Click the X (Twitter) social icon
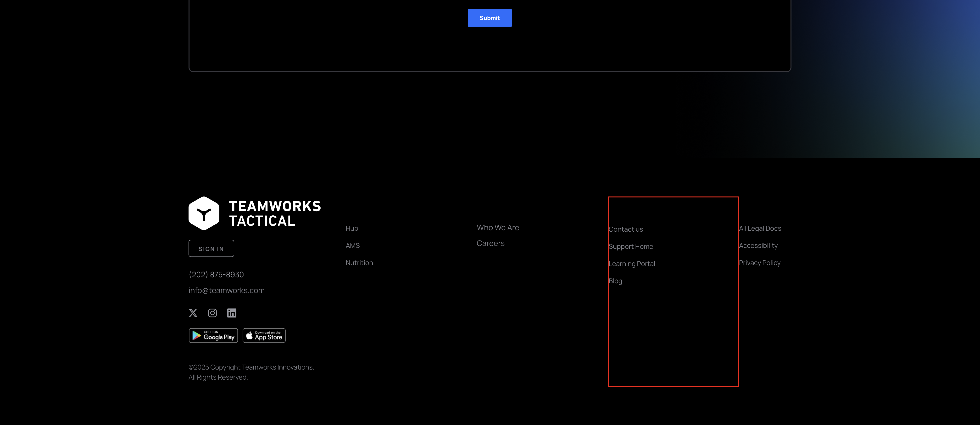 click(x=193, y=313)
